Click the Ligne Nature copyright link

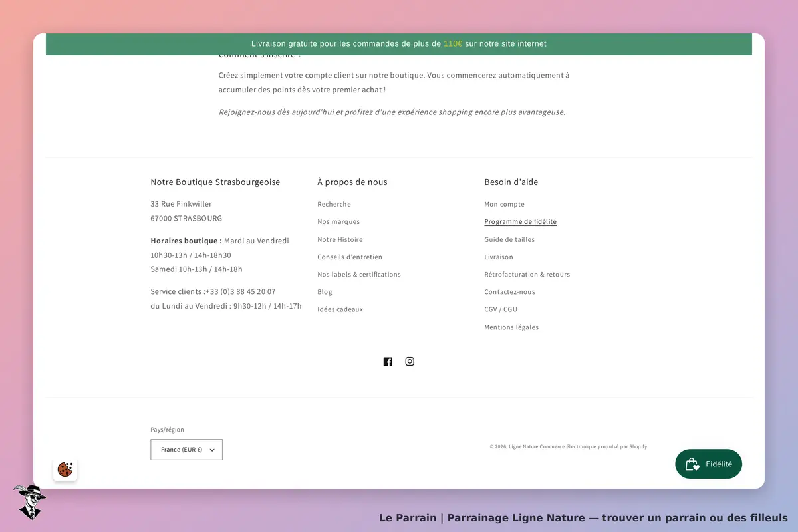pyautogui.click(x=523, y=447)
